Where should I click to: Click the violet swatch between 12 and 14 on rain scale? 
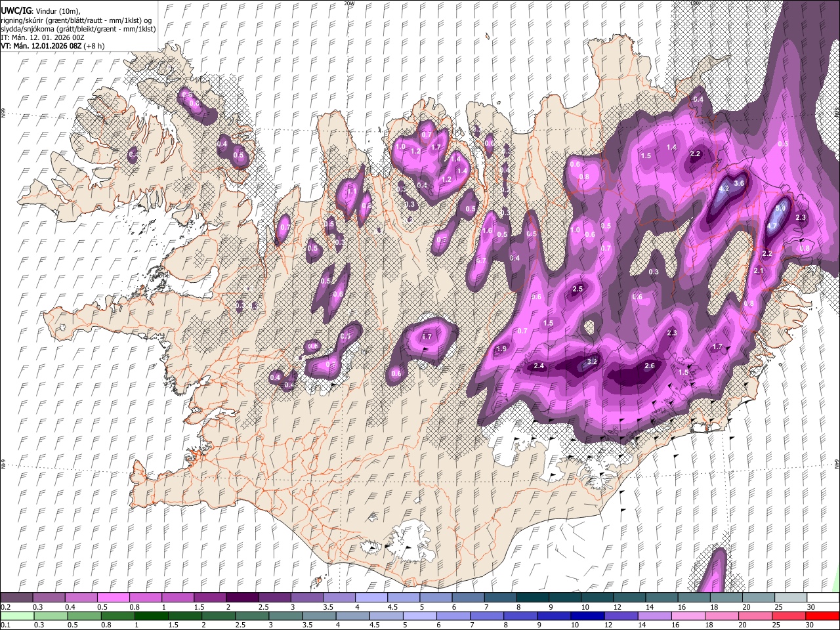(621, 616)
